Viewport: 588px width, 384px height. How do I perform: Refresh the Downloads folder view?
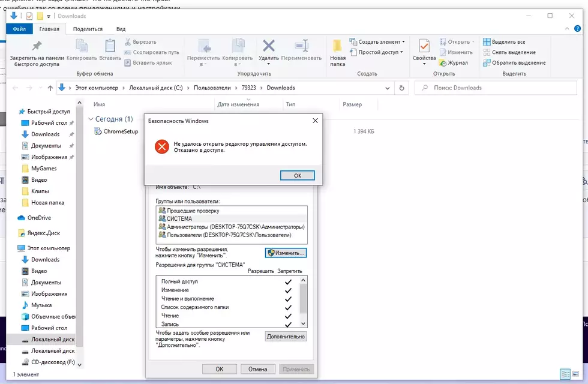[401, 88]
